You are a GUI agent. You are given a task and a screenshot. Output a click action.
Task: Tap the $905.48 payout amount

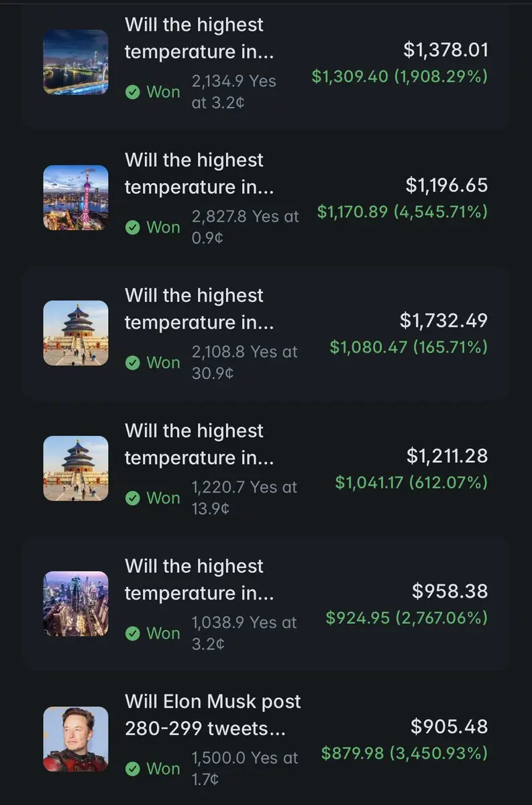point(449,727)
